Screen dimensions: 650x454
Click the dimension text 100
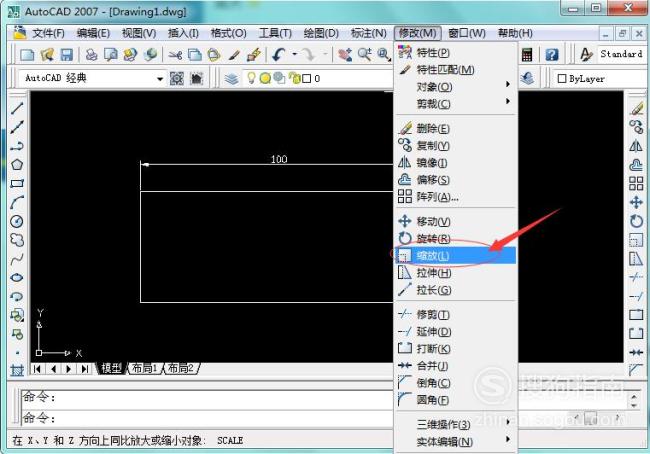tap(279, 159)
